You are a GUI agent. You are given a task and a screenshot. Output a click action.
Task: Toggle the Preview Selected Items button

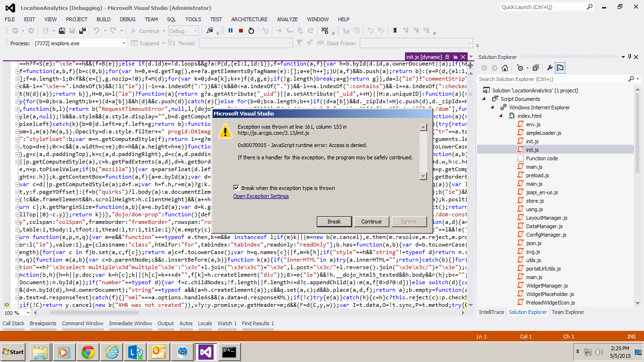point(560,68)
